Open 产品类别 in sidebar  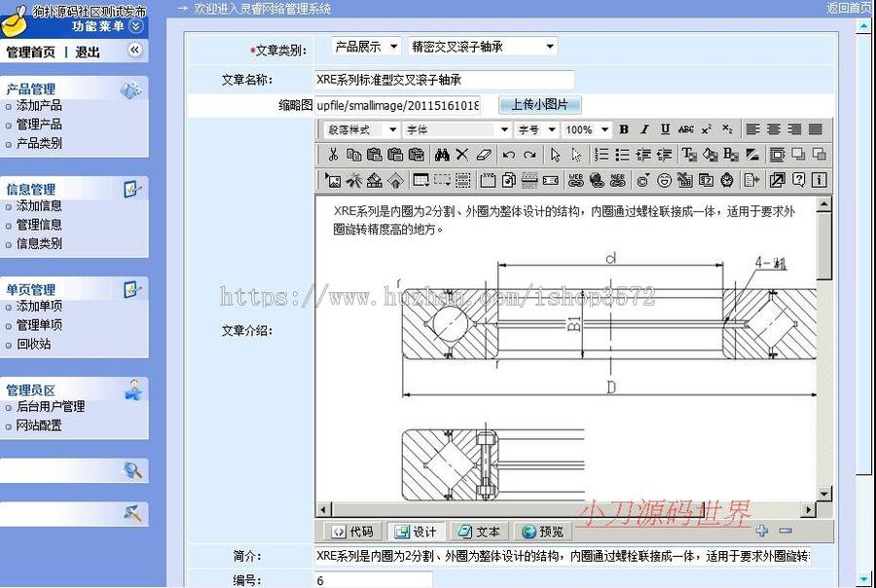39,143
